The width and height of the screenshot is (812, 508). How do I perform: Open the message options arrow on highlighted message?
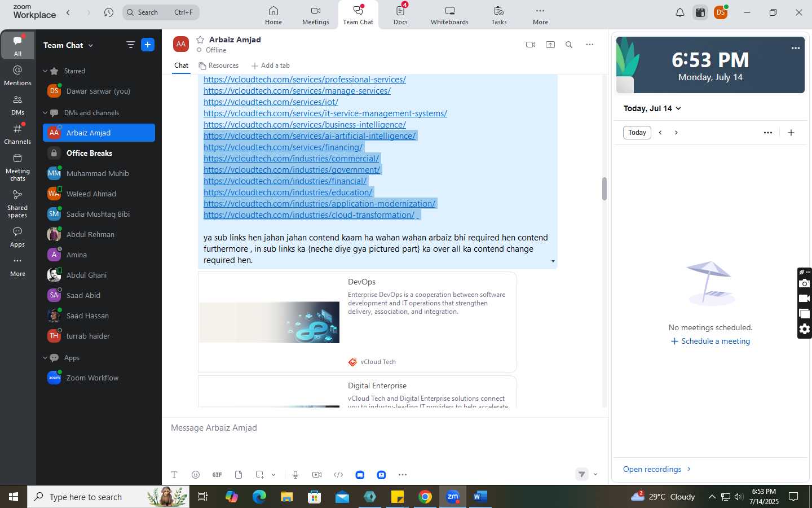click(x=553, y=261)
